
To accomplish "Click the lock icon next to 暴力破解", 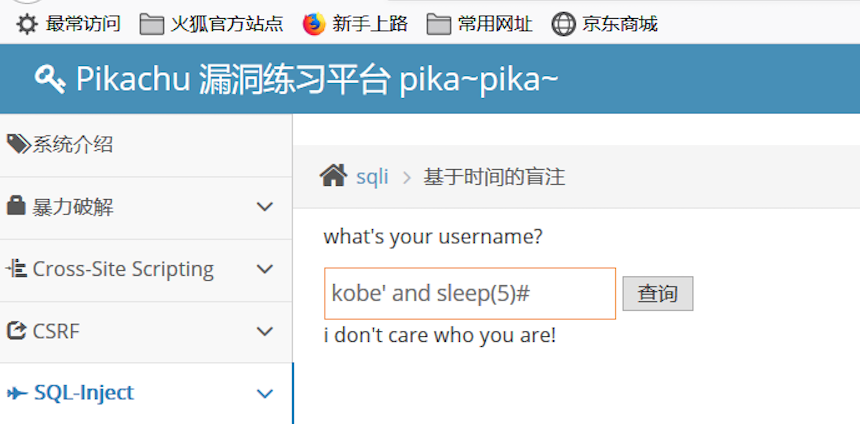I will point(16,206).
